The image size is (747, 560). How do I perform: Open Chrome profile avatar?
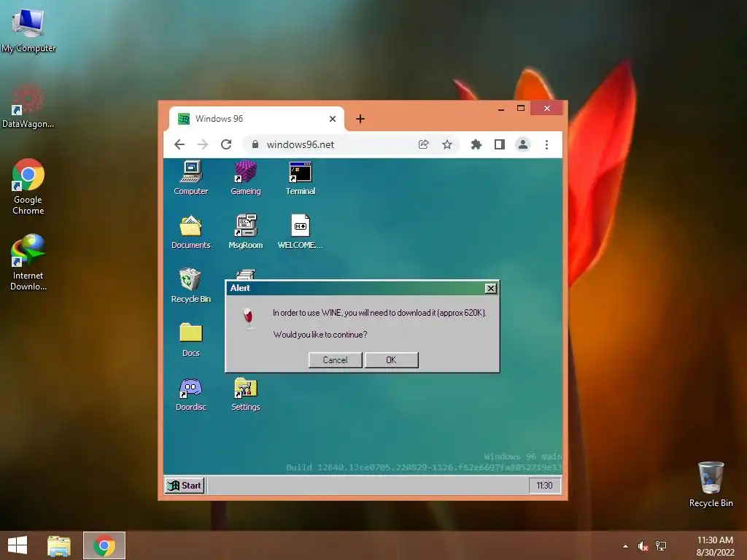(x=522, y=144)
